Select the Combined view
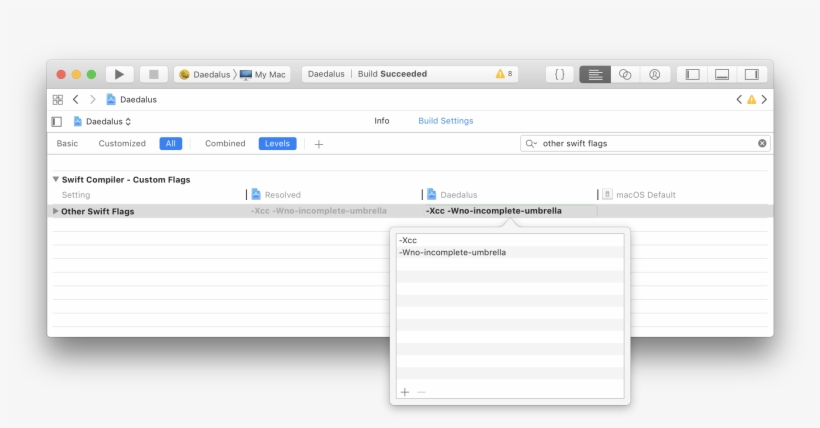Image resolution: width=820 pixels, height=428 pixels. tap(225, 143)
